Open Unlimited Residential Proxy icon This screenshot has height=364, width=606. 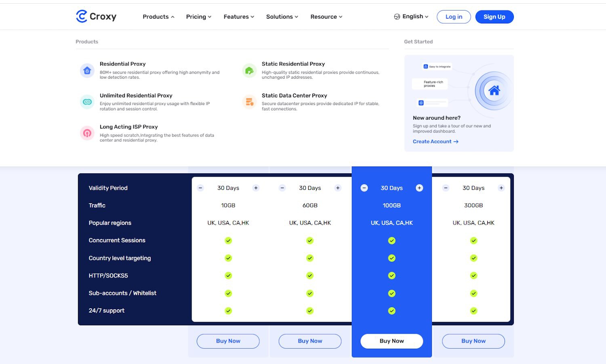click(87, 102)
